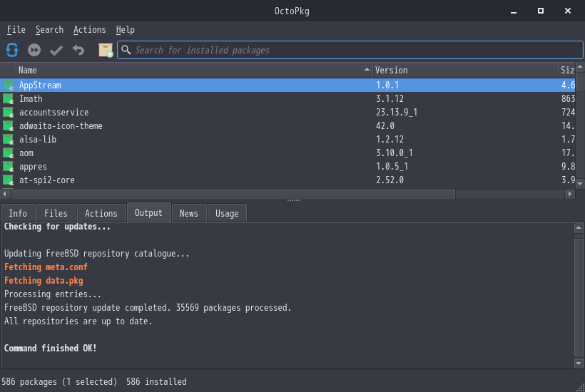Click the Size column header
This screenshot has width=585, height=392.
point(568,70)
